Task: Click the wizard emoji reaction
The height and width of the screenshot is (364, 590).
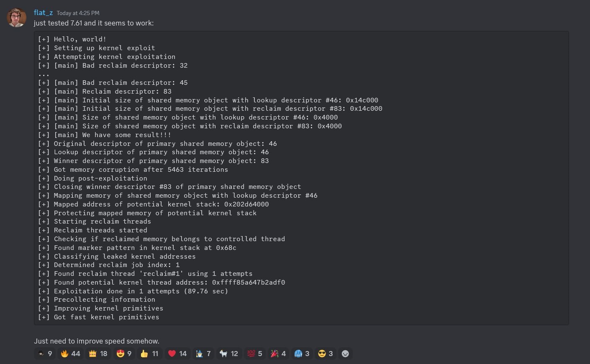Action: point(203,354)
